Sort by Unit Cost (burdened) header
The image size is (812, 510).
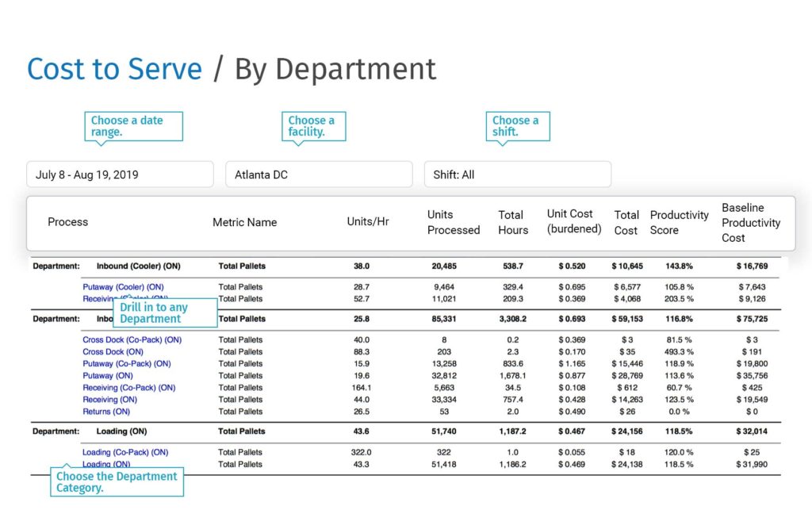point(574,222)
